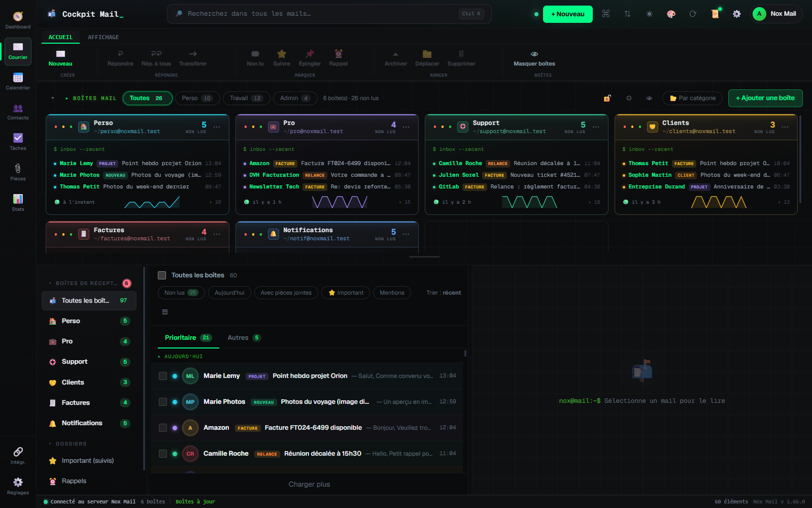
Task: Switch to the Accueil ribbon tab
Action: coord(60,37)
